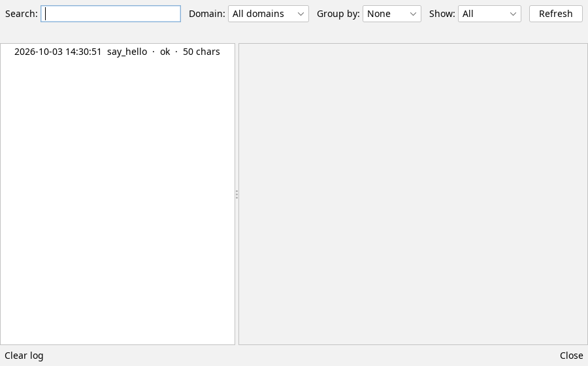
Task: Click the Close button
Action: coord(571,356)
